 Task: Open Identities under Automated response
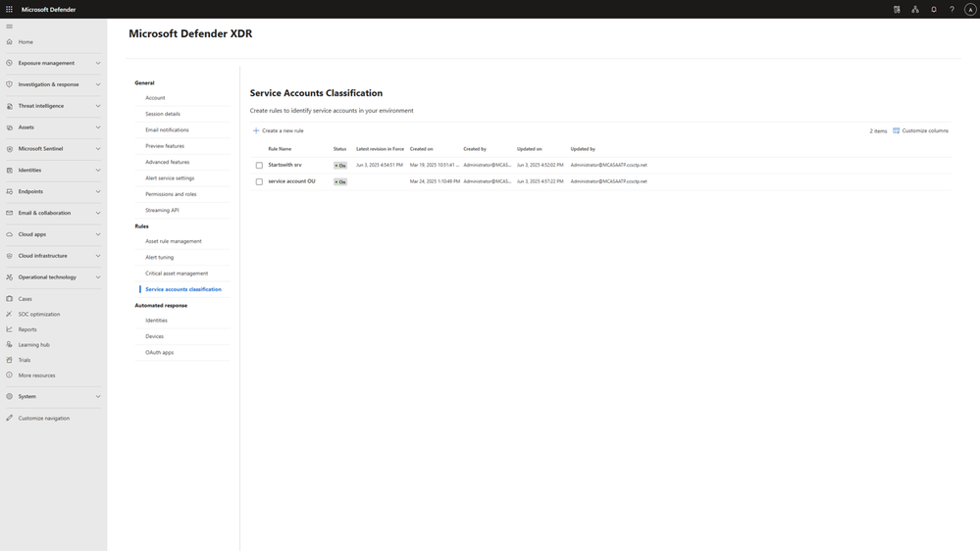point(156,321)
